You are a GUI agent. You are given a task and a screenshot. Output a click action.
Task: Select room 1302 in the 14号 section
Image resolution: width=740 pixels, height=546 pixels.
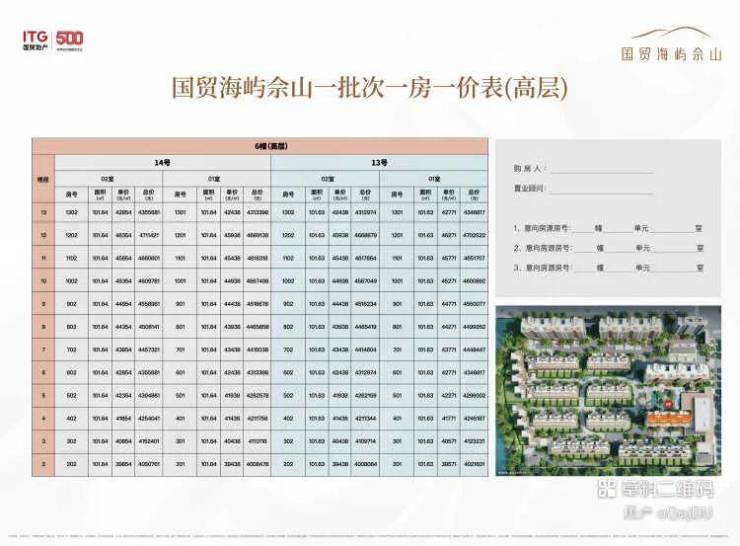click(x=72, y=213)
